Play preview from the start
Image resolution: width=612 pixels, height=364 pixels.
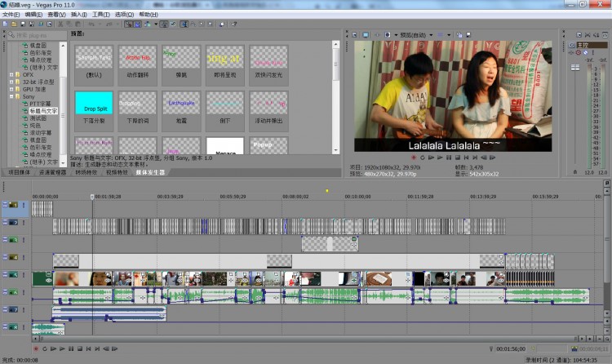click(x=431, y=158)
